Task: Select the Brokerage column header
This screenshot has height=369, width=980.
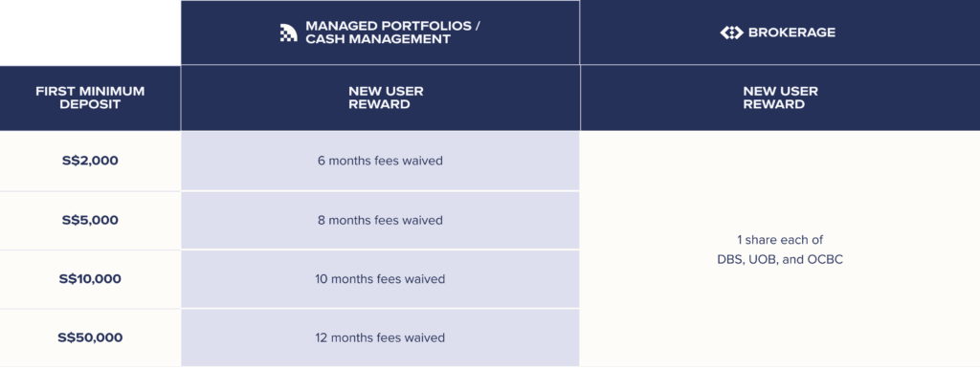Action: tap(780, 33)
